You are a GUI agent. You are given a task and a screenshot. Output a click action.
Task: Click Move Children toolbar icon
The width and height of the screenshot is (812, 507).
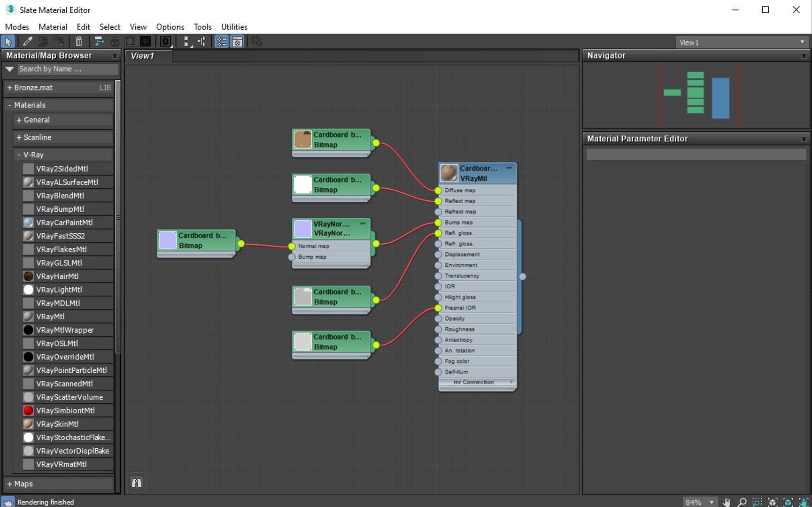tap(99, 42)
